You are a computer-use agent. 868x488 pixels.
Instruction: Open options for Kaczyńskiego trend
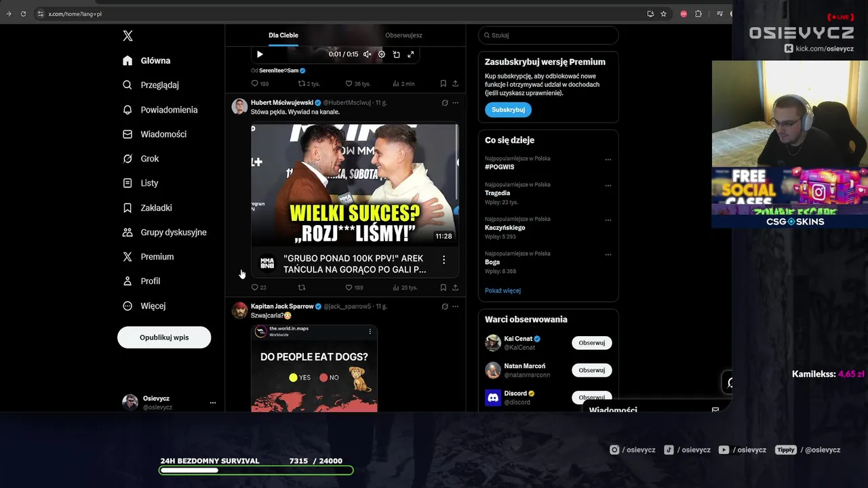tap(608, 220)
